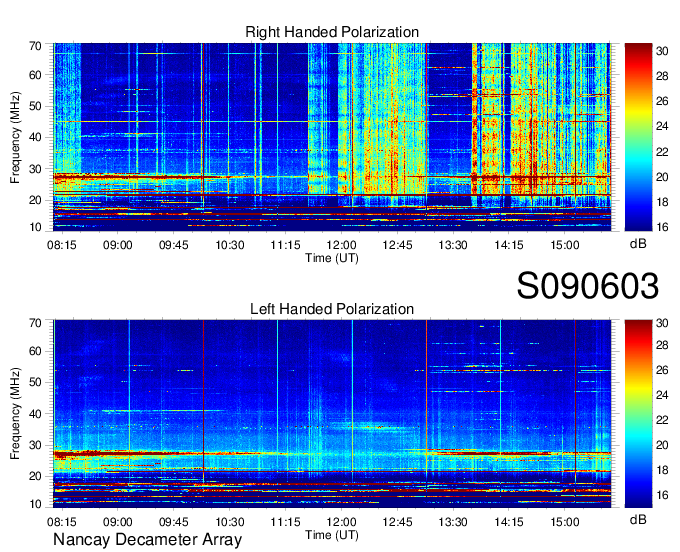Click the 30 MHz tick on upper frequency axis
680x552 pixels.
point(35,169)
